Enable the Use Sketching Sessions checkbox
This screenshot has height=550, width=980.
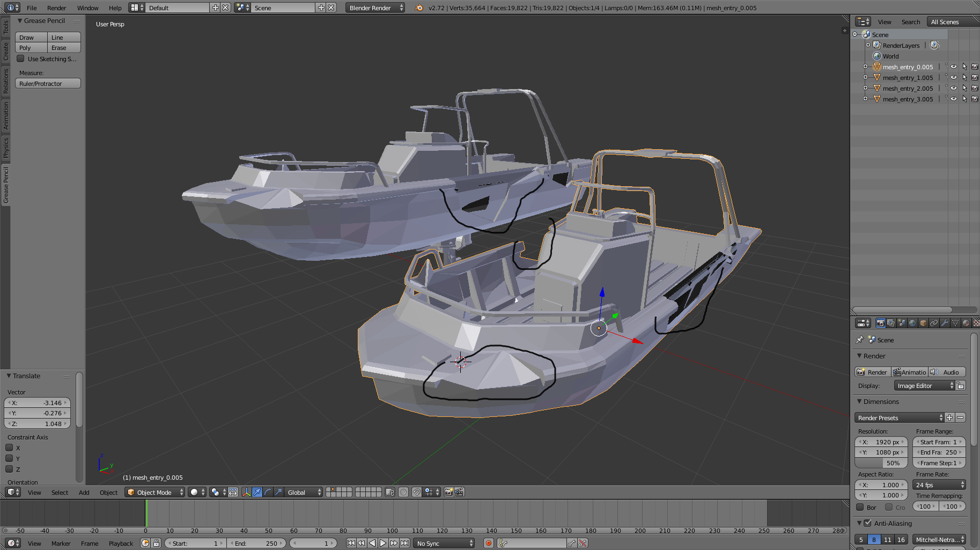click(x=20, y=58)
